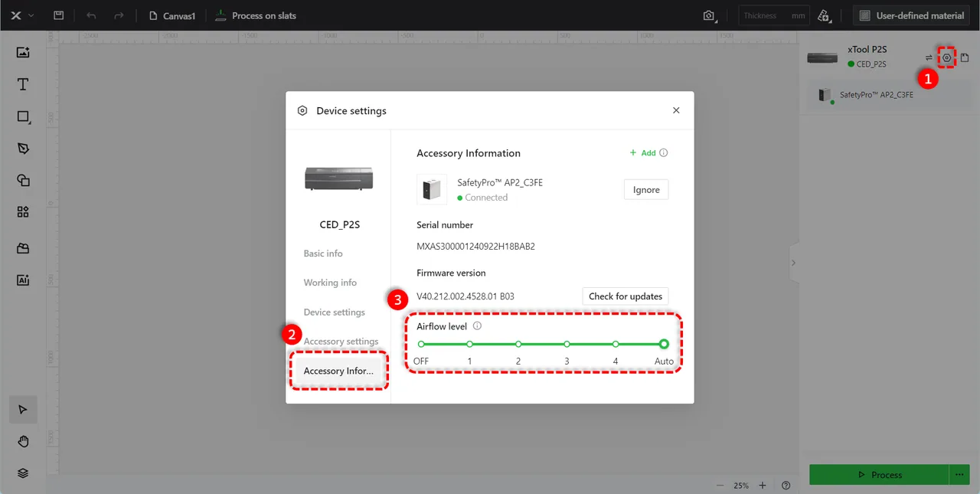This screenshot has height=494, width=980.
Task: Open device settings gear next to xTool P2S
Action: pos(947,57)
